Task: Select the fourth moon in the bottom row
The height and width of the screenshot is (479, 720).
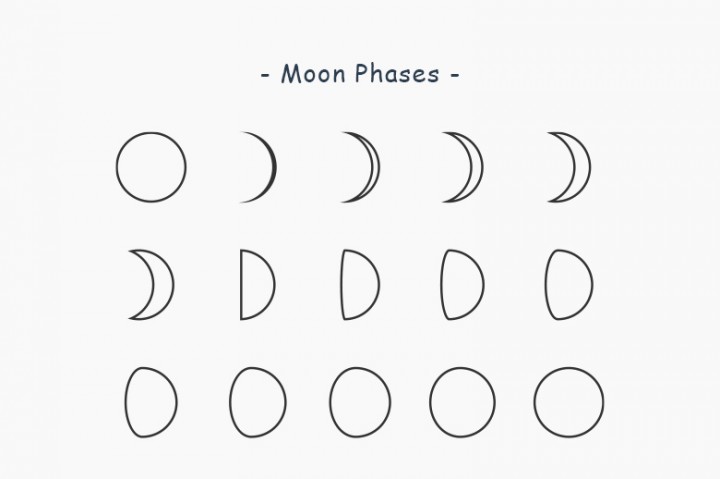Action: click(463, 402)
